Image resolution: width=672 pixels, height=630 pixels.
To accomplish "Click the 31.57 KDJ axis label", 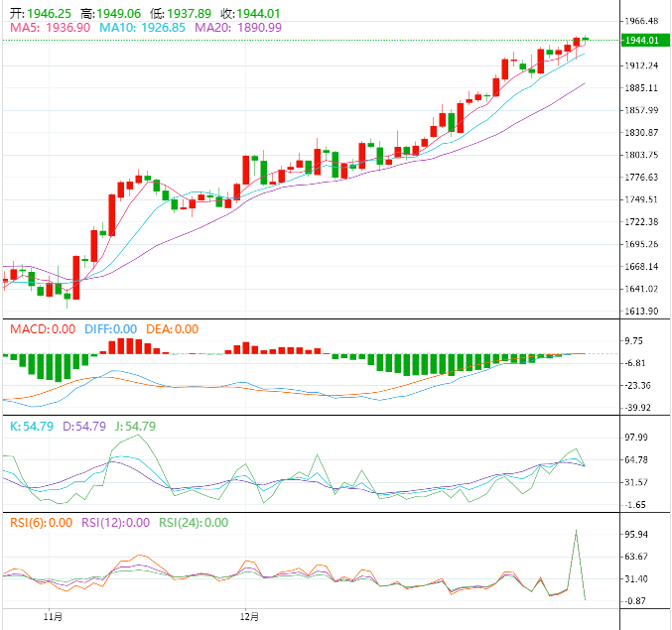I will 636,482.
